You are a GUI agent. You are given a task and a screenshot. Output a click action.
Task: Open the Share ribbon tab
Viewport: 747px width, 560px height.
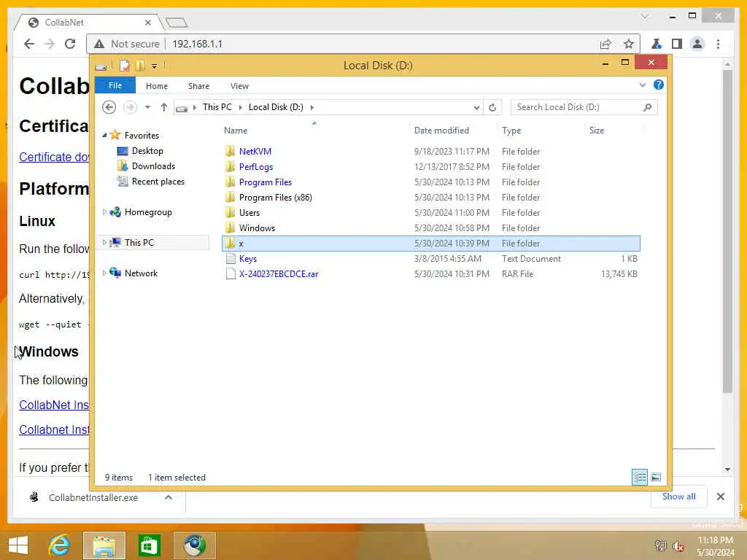198,86
